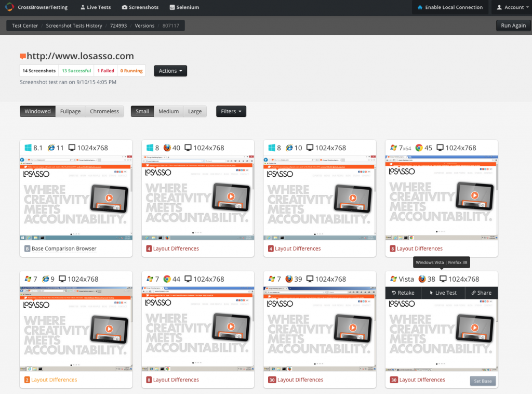Filter by 14 Screenshots
This screenshot has height=394, width=532.
coord(39,71)
